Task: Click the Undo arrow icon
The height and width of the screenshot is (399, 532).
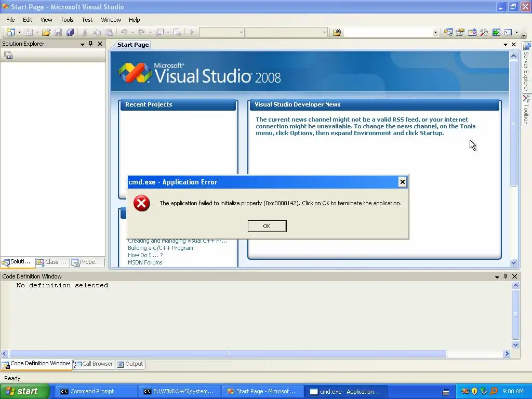Action: coord(124,32)
